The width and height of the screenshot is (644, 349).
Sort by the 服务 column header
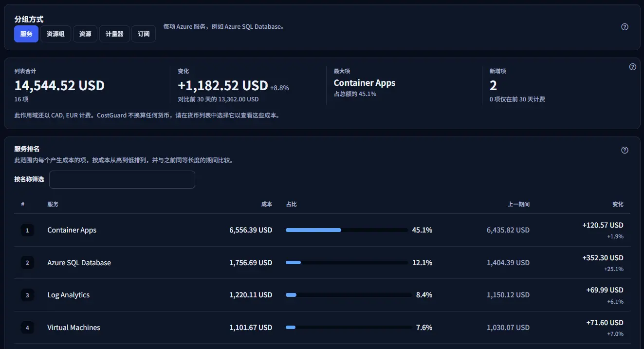[x=53, y=204]
